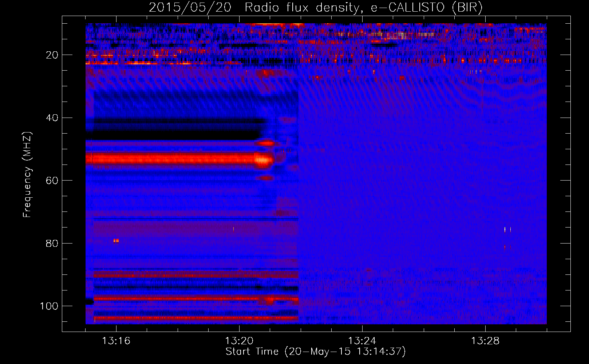This screenshot has height=364, width=589.
Task: Click the small orange spot pair near 79 MHz
Action: [x=116, y=241]
